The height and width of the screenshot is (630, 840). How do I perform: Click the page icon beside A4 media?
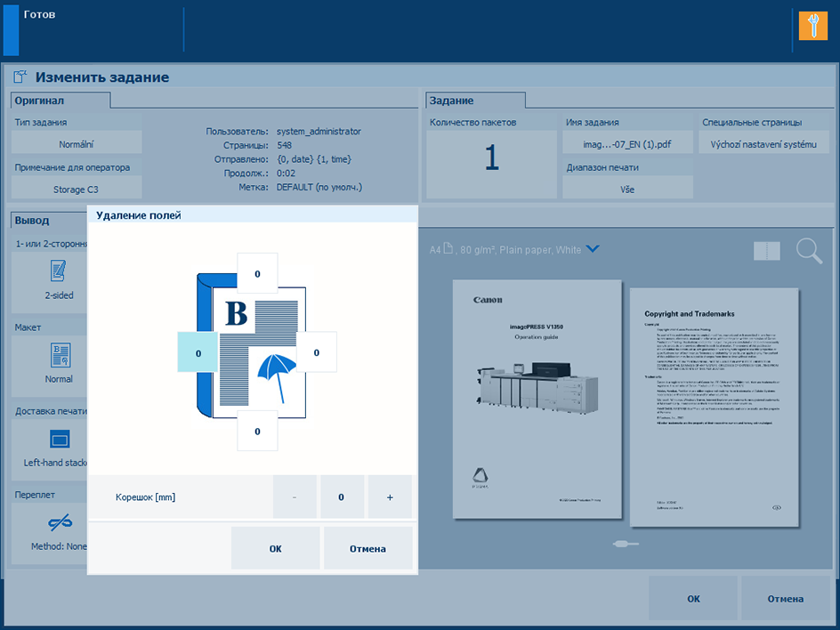coord(448,248)
